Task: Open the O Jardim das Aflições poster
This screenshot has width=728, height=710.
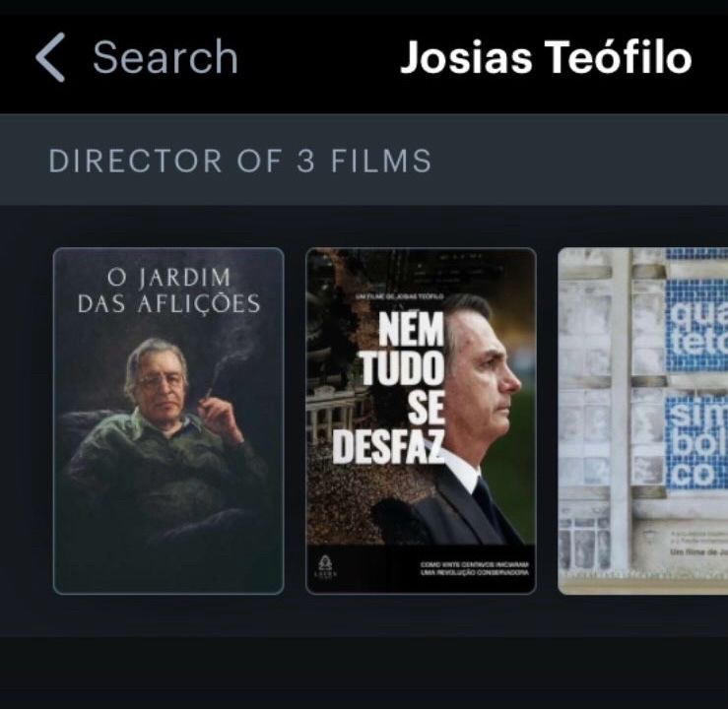Action: click(x=168, y=420)
